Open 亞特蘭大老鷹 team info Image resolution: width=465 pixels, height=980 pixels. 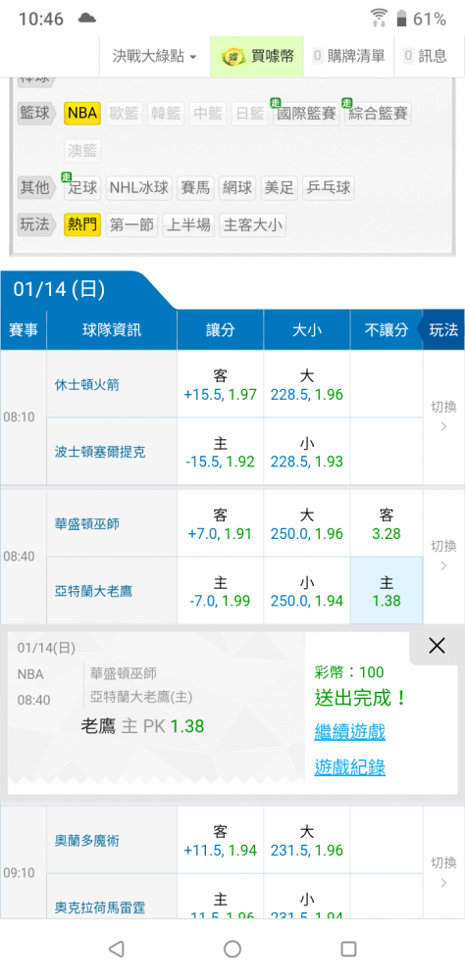pyautogui.click(x=93, y=591)
